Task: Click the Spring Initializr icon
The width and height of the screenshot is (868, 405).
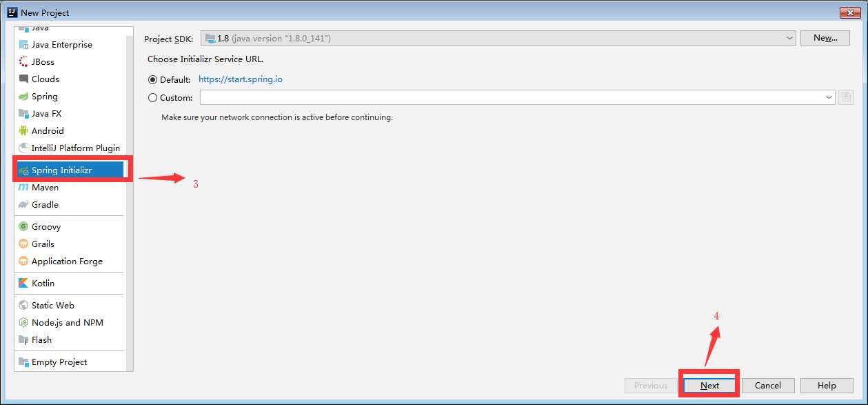Action: [23, 170]
